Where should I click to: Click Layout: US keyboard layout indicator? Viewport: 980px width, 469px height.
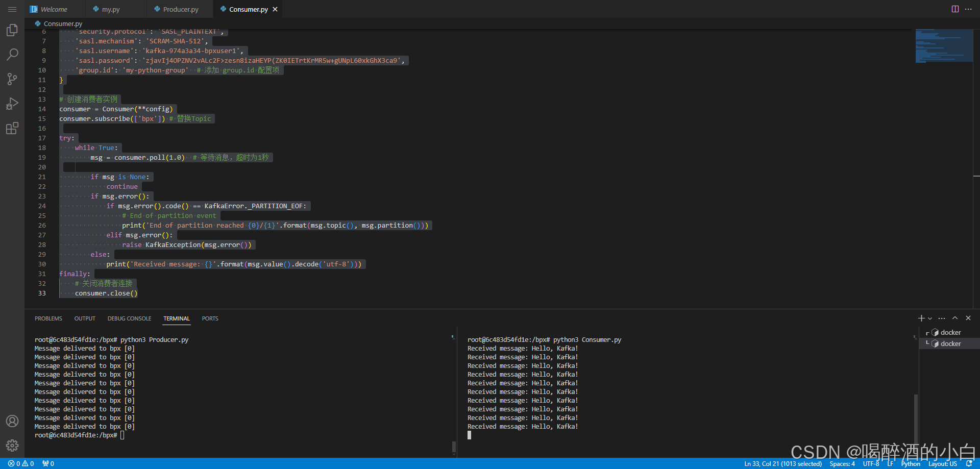(943, 463)
